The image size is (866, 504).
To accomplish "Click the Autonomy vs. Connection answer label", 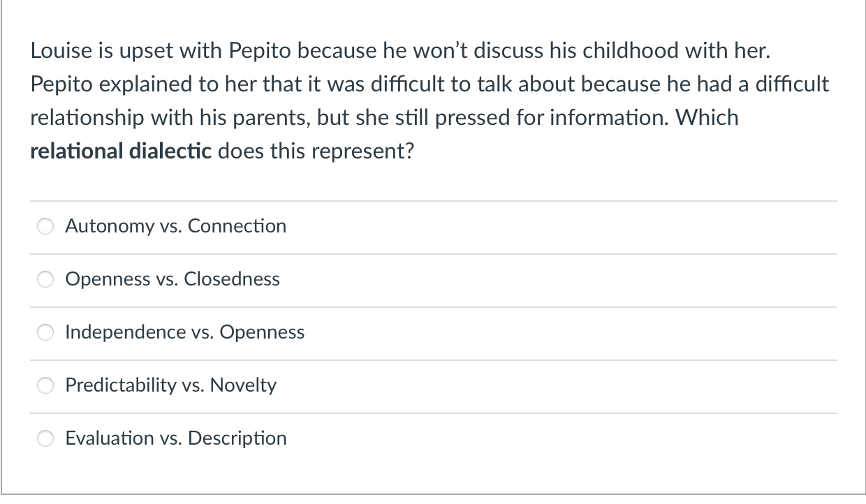I will point(175,226).
